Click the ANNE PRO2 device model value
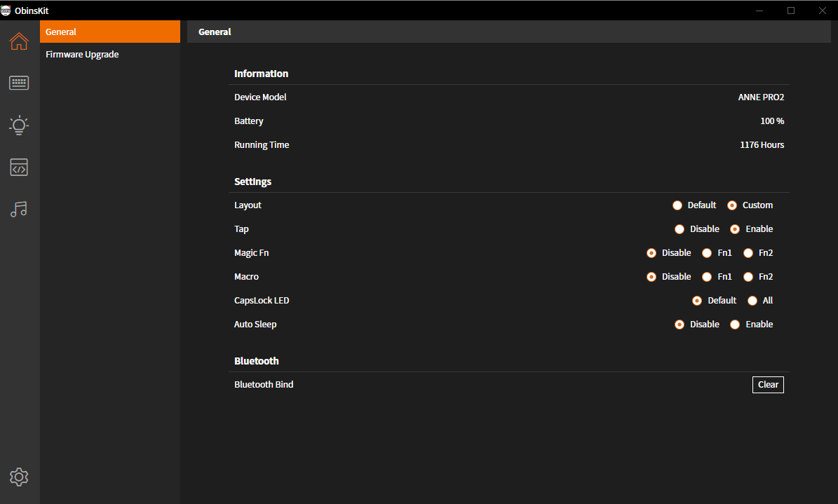 761,97
